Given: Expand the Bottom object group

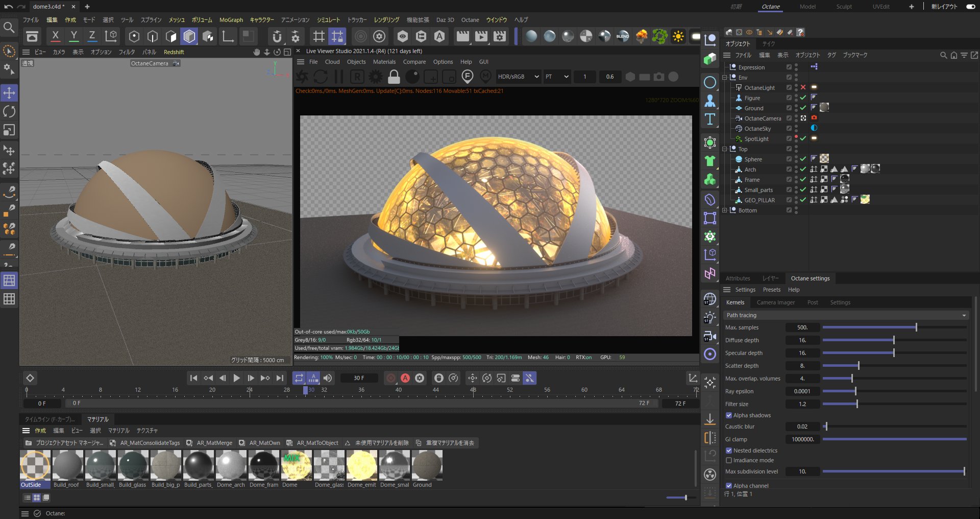Looking at the screenshot, I should click(x=725, y=210).
